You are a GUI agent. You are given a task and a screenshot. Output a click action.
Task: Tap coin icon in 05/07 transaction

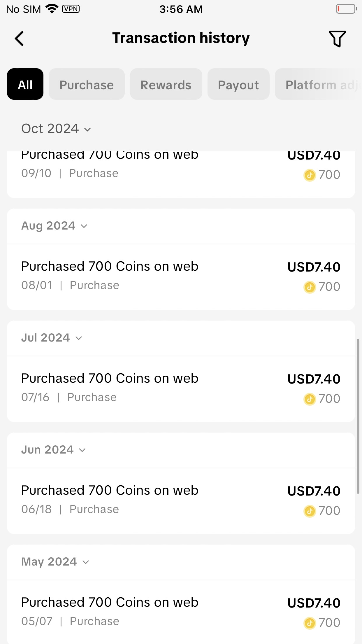(x=310, y=623)
